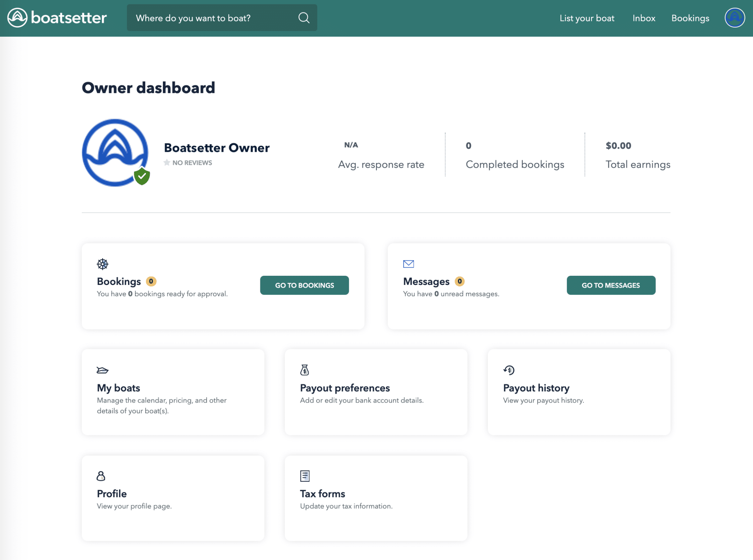Screen dimensions: 753x560
Task: Click the envelope icon above Messages
Action: (x=408, y=263)
